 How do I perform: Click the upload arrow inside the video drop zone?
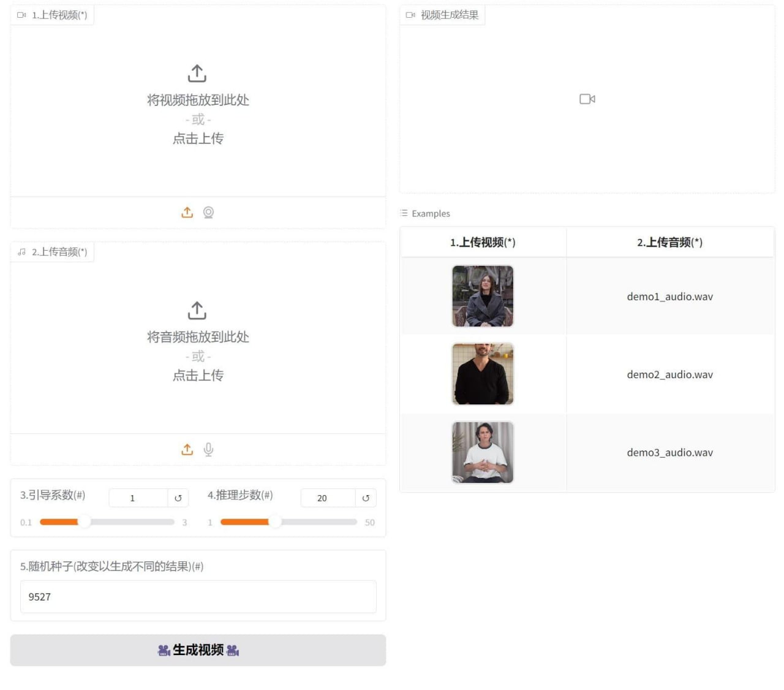[x=197, y=73]
